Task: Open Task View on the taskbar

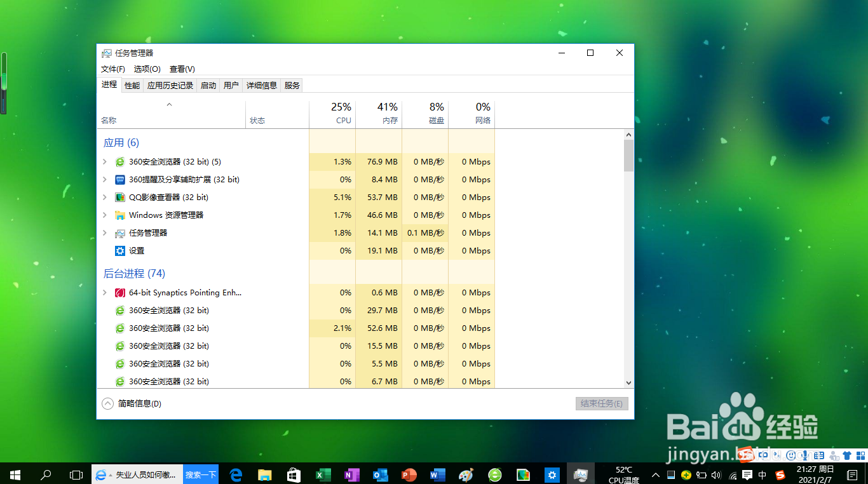Action: (76, 474)
